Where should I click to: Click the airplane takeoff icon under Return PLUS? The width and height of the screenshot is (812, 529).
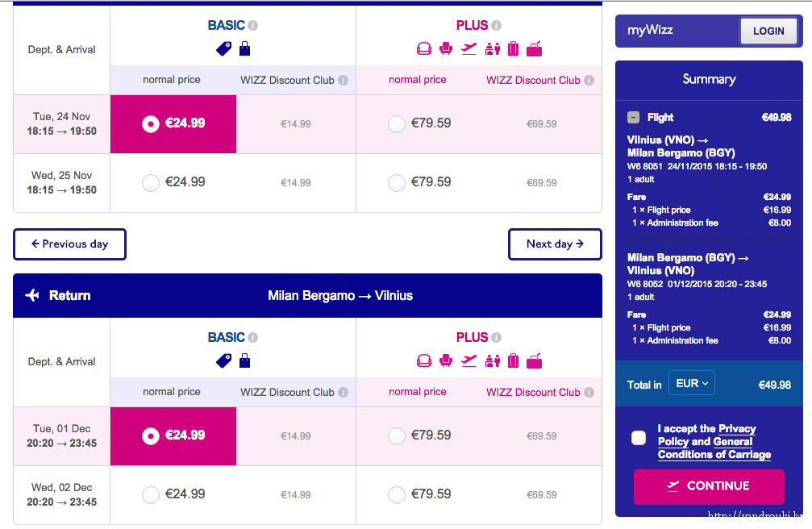(468, 360)
